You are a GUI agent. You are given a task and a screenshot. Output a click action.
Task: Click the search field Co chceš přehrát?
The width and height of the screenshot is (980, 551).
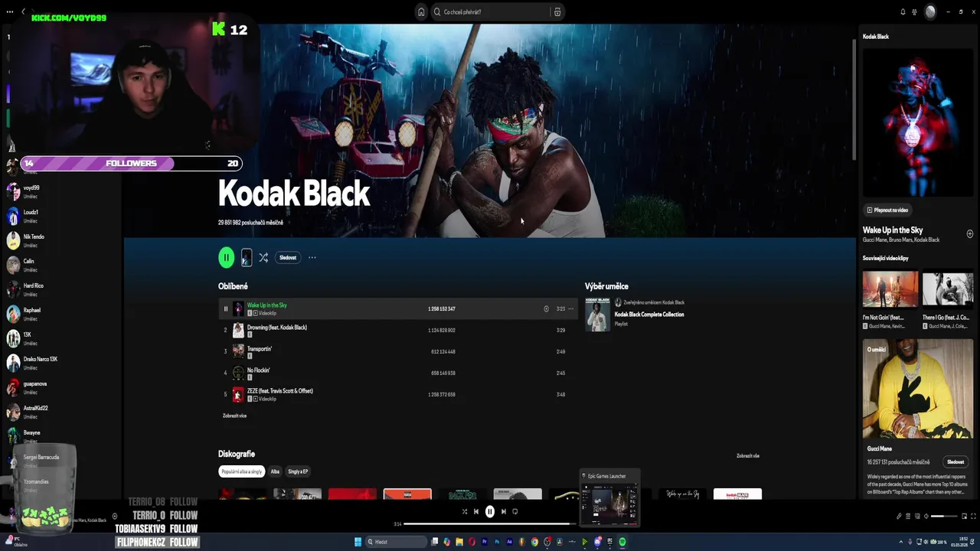coord(490,11)
